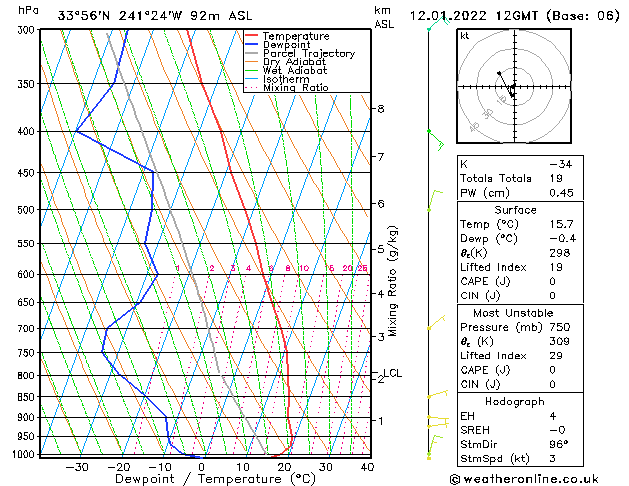Click the 'hPa' pressure unit label

[x=28, y=10]
